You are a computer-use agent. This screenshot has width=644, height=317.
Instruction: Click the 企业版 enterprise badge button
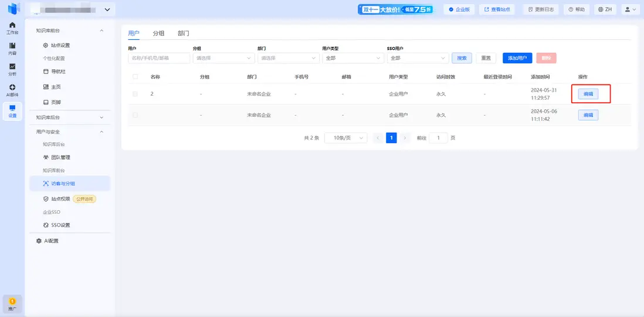(459, 9)
